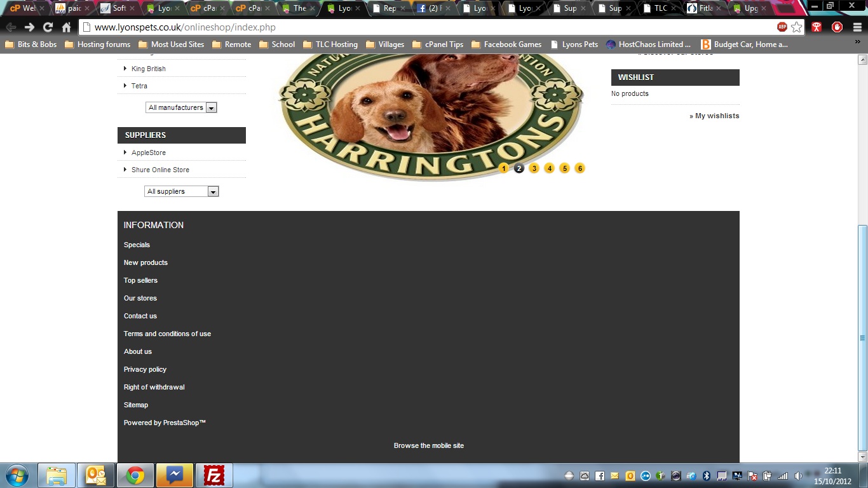Screen dimensions: 868x488
Task: Open the All manufacturers dropdown
Action: click(181, 107)
